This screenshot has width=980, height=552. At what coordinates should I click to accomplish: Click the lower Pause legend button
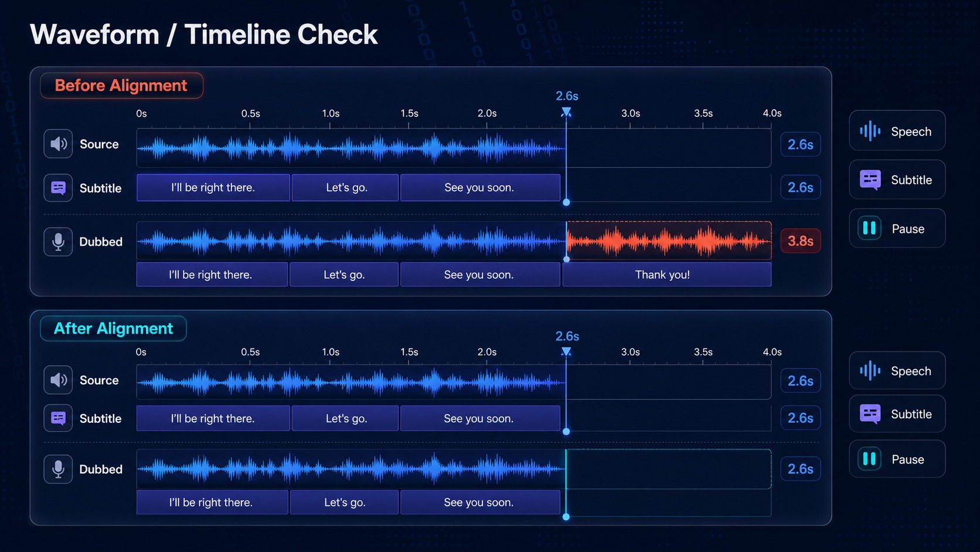click(897, 459)
